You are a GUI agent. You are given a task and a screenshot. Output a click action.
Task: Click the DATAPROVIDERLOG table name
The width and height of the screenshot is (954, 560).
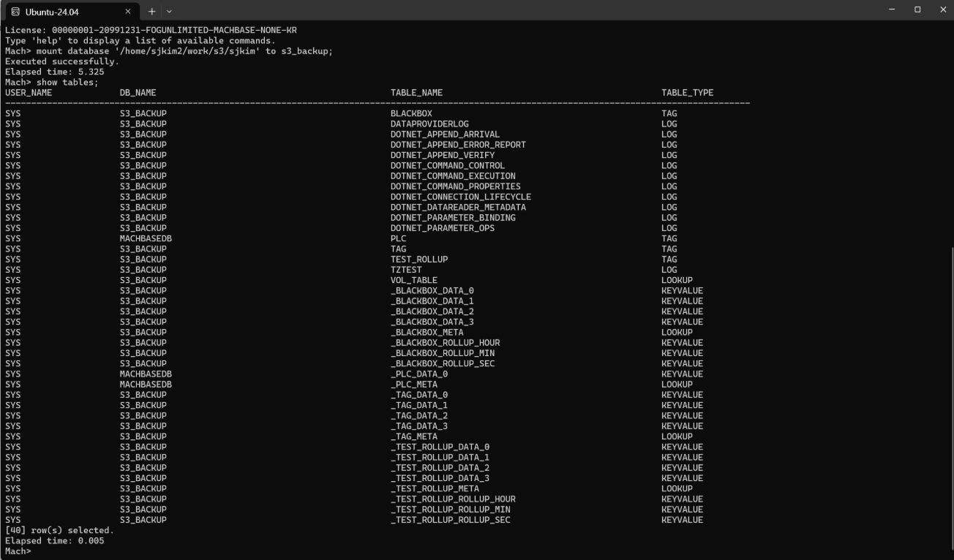point(429,124)
